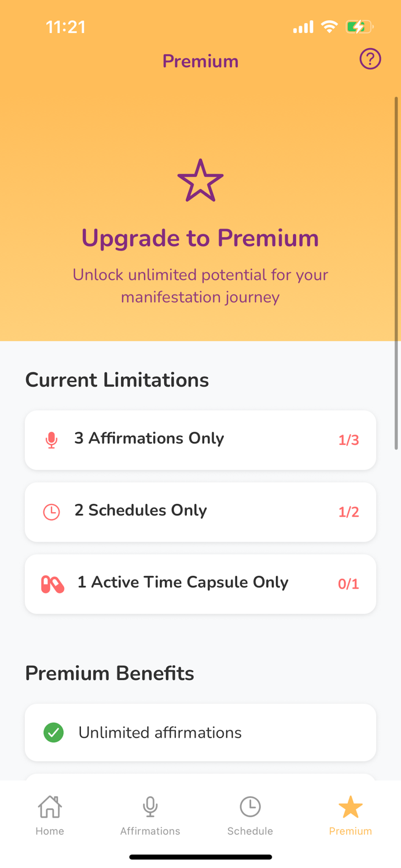Tap the large star above Upgrade to Premium

coord(200,179)
